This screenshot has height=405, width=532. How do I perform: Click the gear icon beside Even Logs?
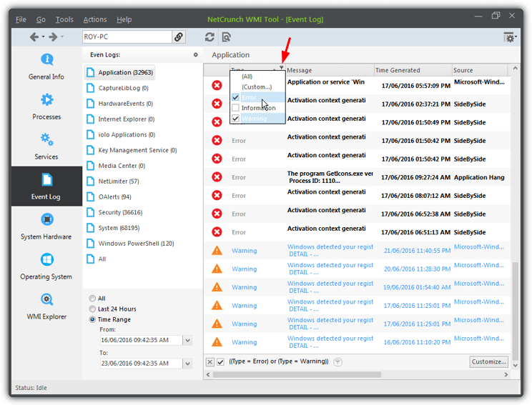[x=196, y=54]
